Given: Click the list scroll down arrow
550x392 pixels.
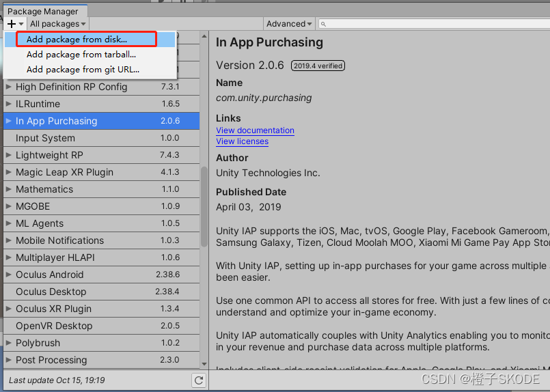Looking at the screenshot, I should tap(204, 364).
